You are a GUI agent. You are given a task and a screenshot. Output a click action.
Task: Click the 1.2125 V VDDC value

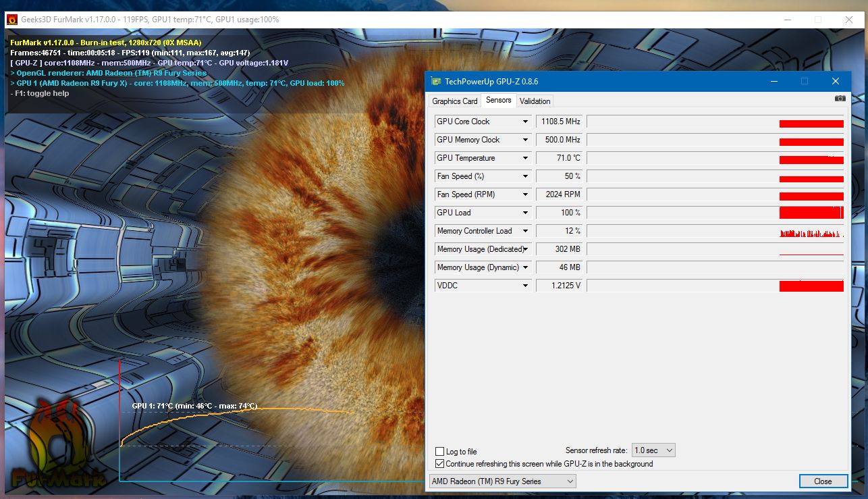(x=559, y=286)
